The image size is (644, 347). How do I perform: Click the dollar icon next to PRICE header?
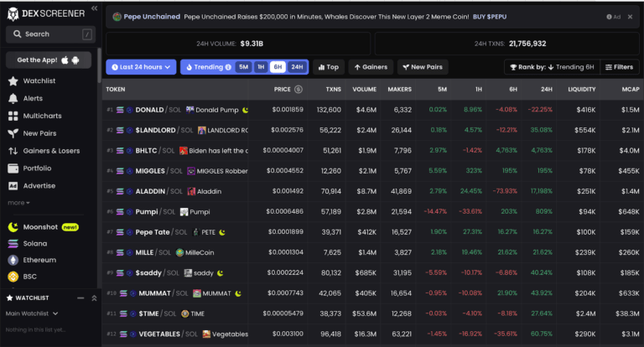pos(299,89)
